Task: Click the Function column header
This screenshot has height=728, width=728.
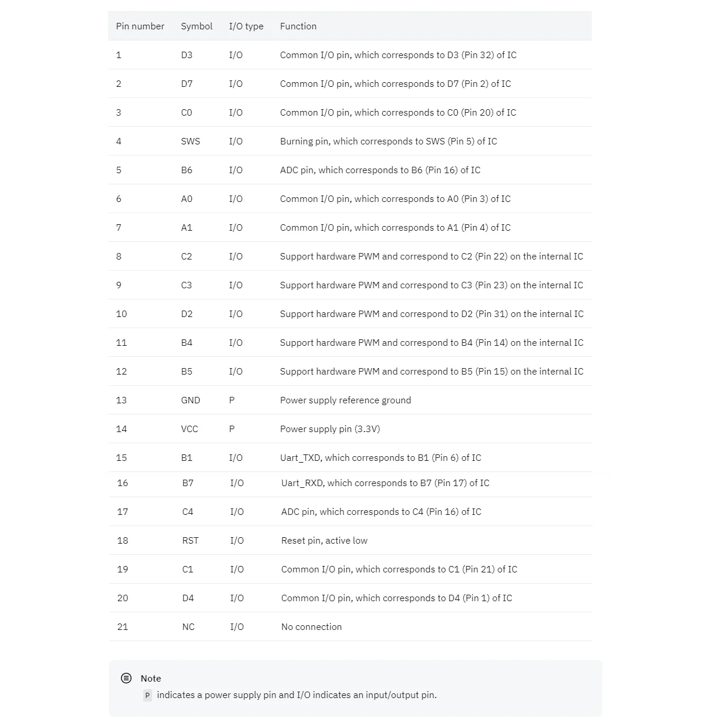Action: pos(298,26)
